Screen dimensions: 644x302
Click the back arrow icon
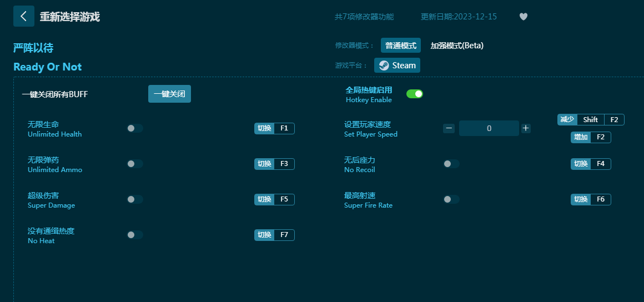24,17
